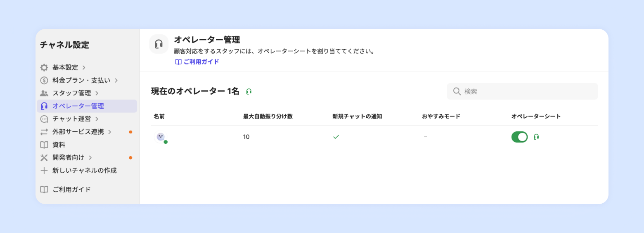644x233 pixels.
Task: Open オペレーター管理 in the sidebar
Action: point(78,106)
